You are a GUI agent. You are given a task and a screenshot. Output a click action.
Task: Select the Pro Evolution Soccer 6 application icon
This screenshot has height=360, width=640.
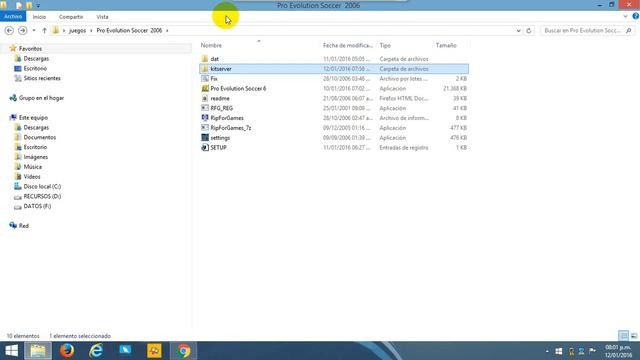(x=205, y=88)
